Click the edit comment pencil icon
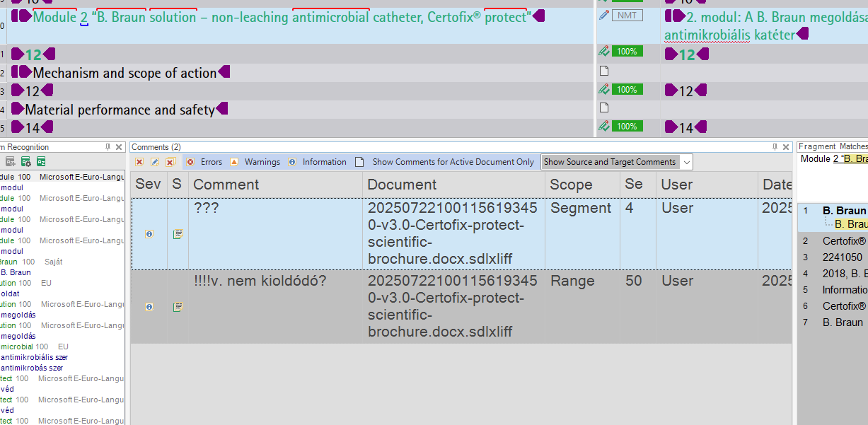This screenshot has height=425, width=868. (x=155, y=162)
